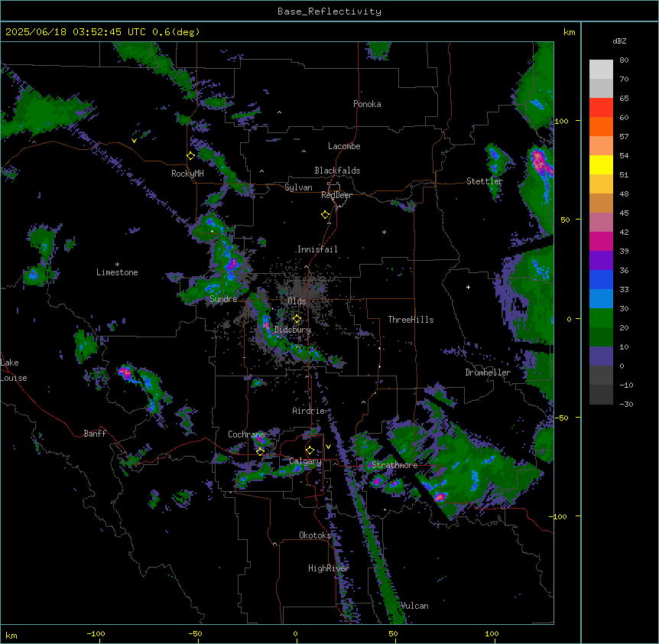Screen dimensions: 659x644
Task: Click the pink storm core southeast of Strathmore
Action: tap(440, 497)
